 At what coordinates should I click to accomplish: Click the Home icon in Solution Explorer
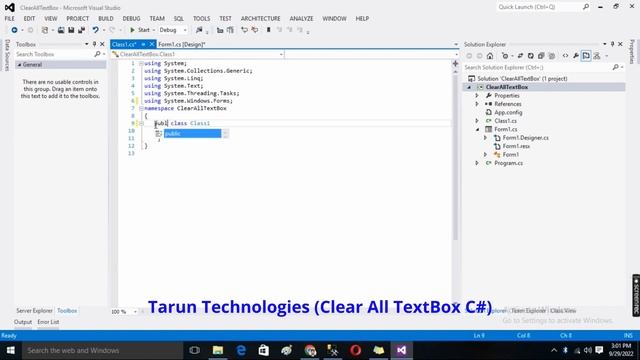pyautogui.click(x=490, y=56)
